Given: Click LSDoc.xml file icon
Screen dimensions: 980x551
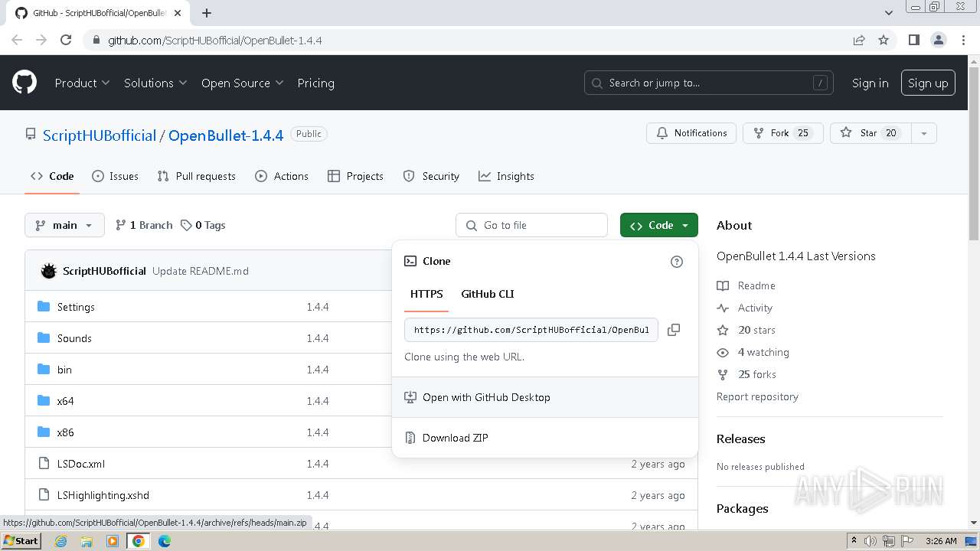Looking at the screenshot, I should 44,464.
